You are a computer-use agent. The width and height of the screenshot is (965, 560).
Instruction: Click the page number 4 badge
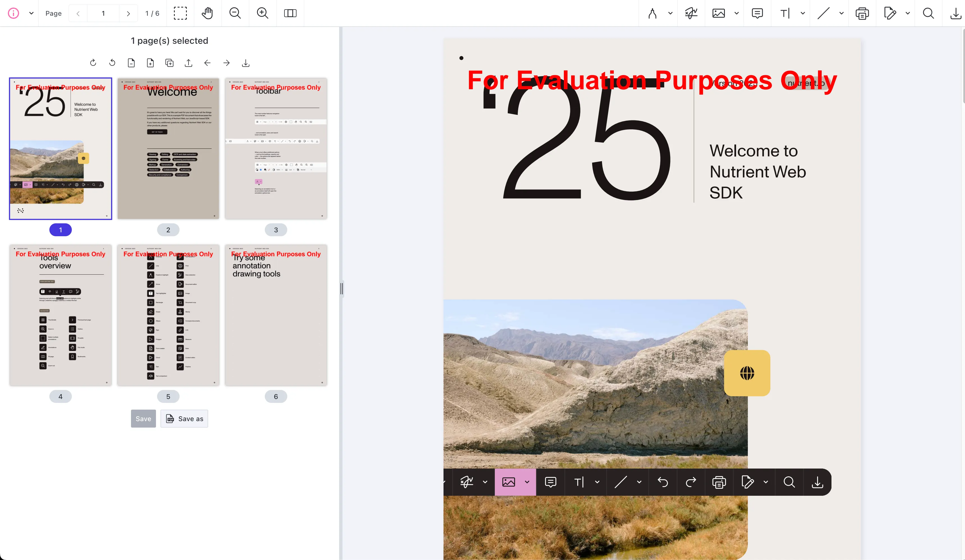pos(61,396)
